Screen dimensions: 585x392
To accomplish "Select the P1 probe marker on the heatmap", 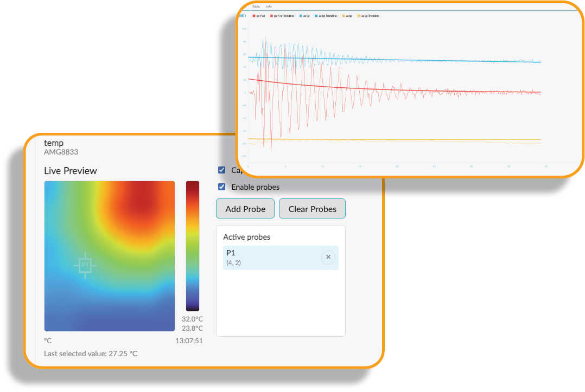I will pyautogui.click(x=85, y=264).
